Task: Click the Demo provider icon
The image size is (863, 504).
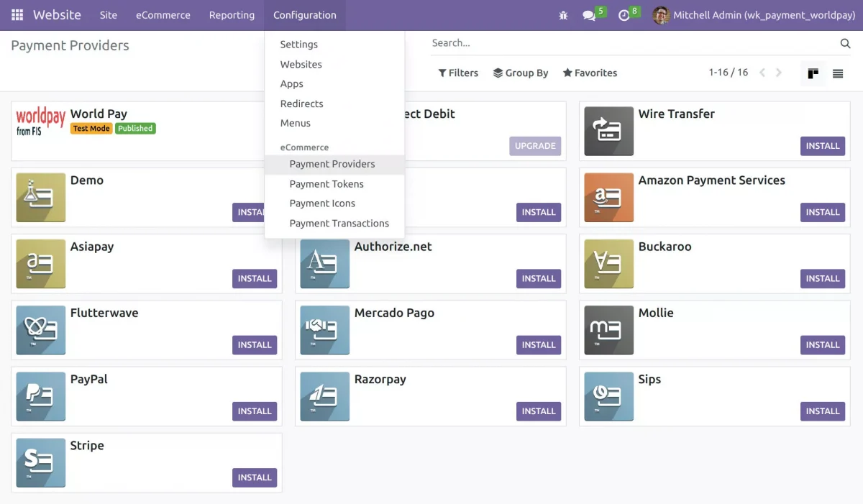Action: click(40, 198)
